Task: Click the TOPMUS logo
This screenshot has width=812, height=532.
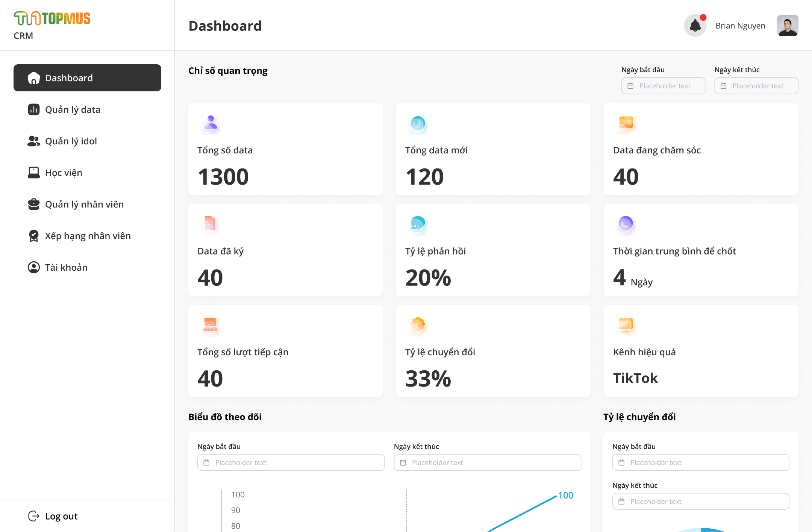Action: (52, 18)
